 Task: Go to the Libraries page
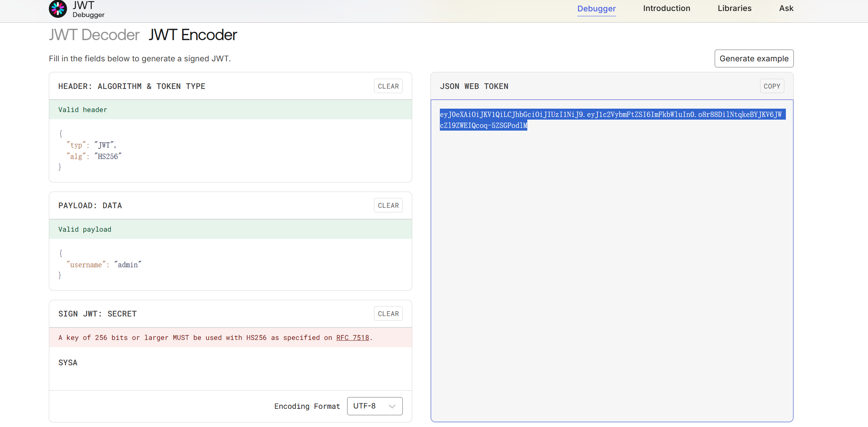click(734, 8)
